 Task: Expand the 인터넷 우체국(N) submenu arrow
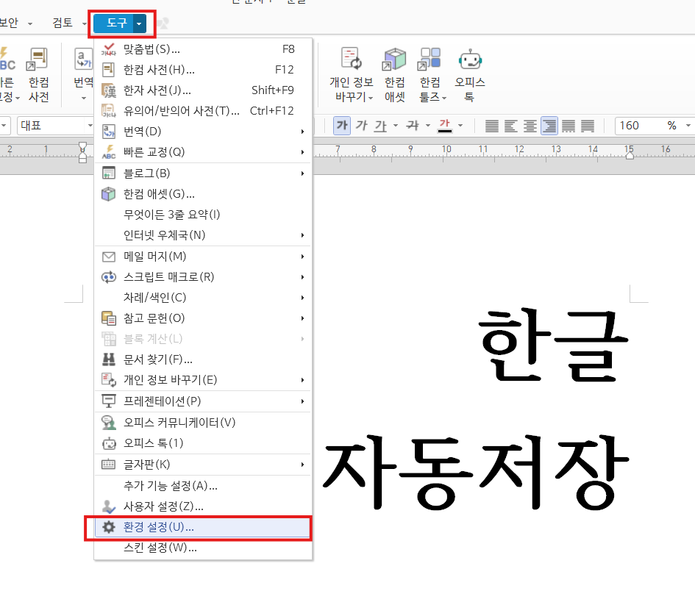pos(302,235)
